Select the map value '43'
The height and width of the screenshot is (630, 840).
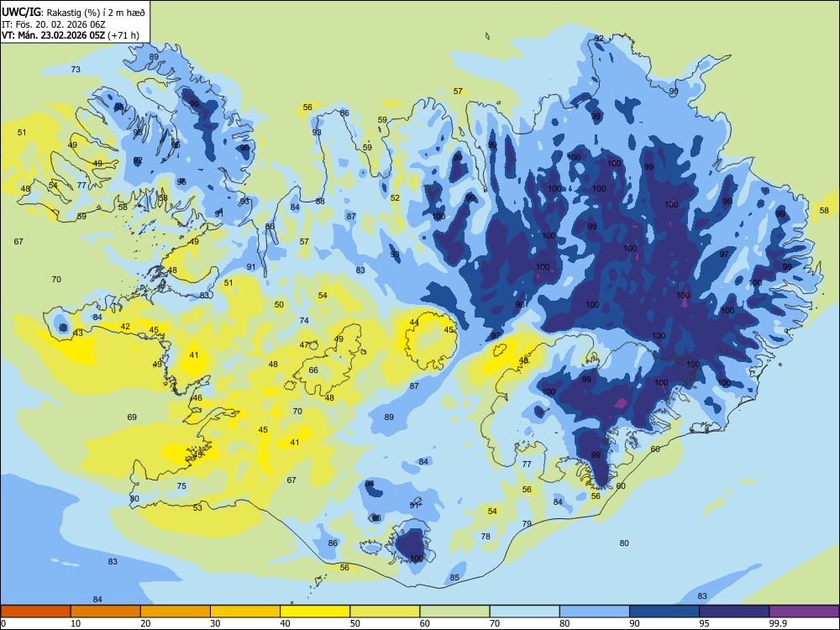point(78,333)
